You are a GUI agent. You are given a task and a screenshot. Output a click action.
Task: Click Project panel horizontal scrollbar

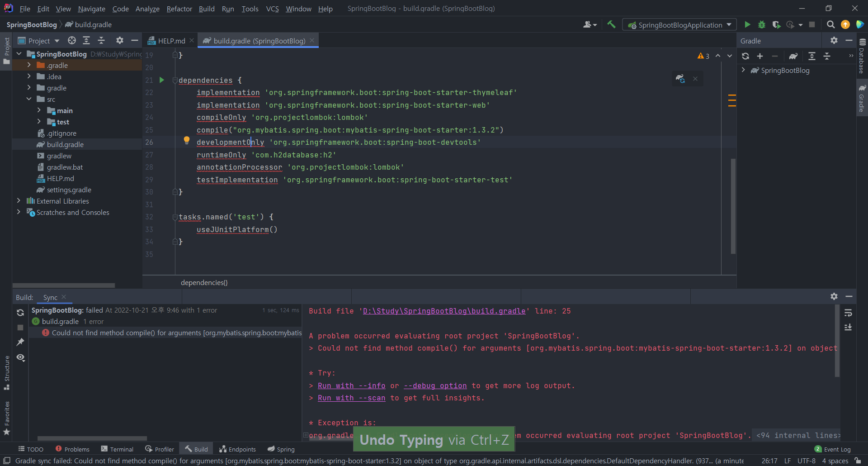pos(63,285)
